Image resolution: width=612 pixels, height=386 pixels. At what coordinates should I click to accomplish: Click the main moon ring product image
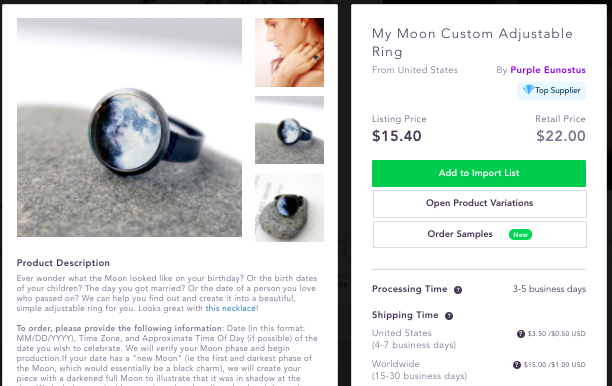pyautogui.click(x=129, y=127)
